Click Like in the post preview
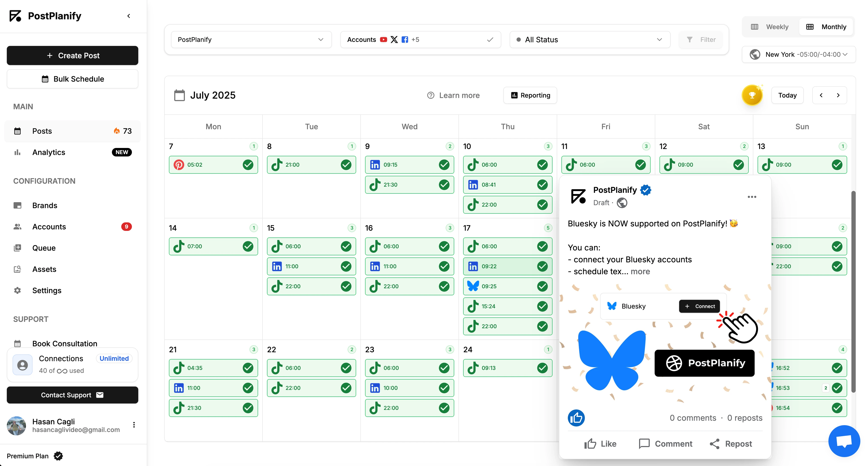This screenshot has width=868, height=466. point(600,444)
